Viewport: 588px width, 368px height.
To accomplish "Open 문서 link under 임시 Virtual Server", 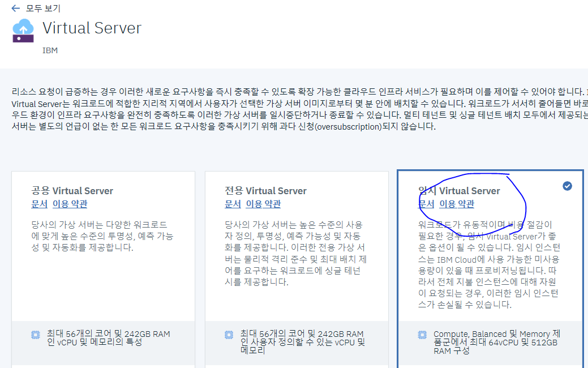I will (426, 204).
